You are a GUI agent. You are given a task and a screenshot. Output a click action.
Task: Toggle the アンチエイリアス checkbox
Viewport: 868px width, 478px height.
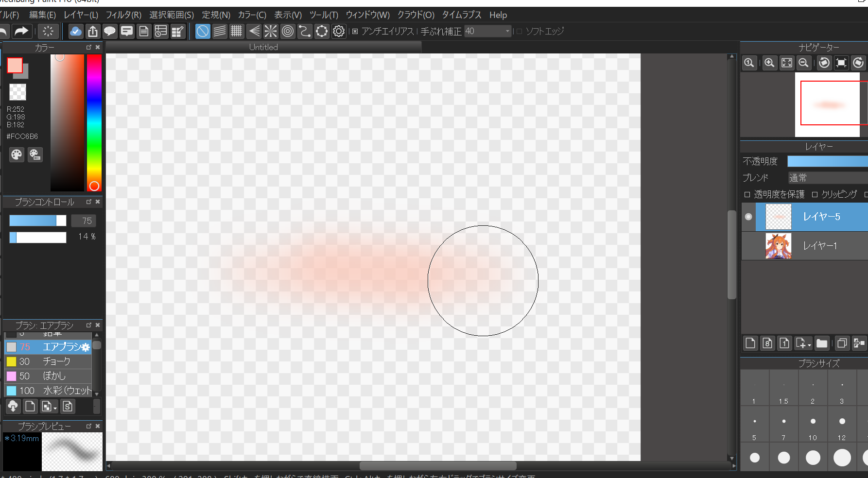355,32
